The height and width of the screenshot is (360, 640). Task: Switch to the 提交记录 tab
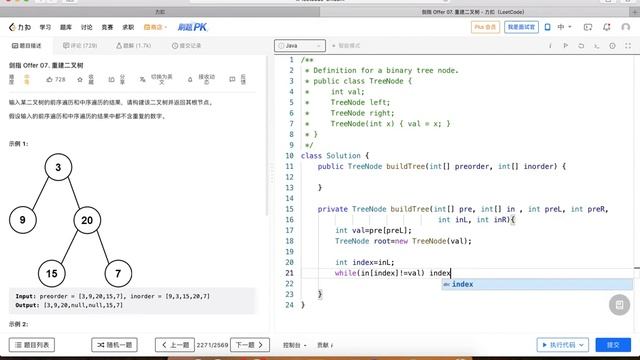click(x=187, y=46)
